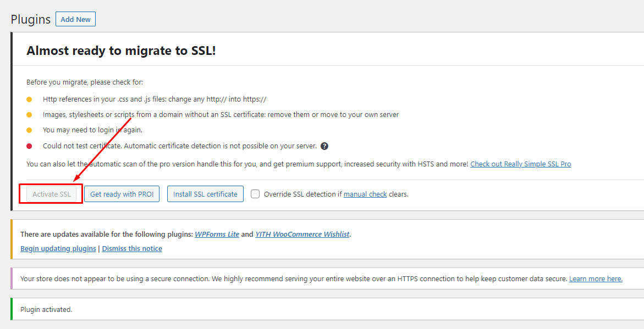
Task: Open the YITH WooCommerce Wishlist link
Action: pos(302,234)
